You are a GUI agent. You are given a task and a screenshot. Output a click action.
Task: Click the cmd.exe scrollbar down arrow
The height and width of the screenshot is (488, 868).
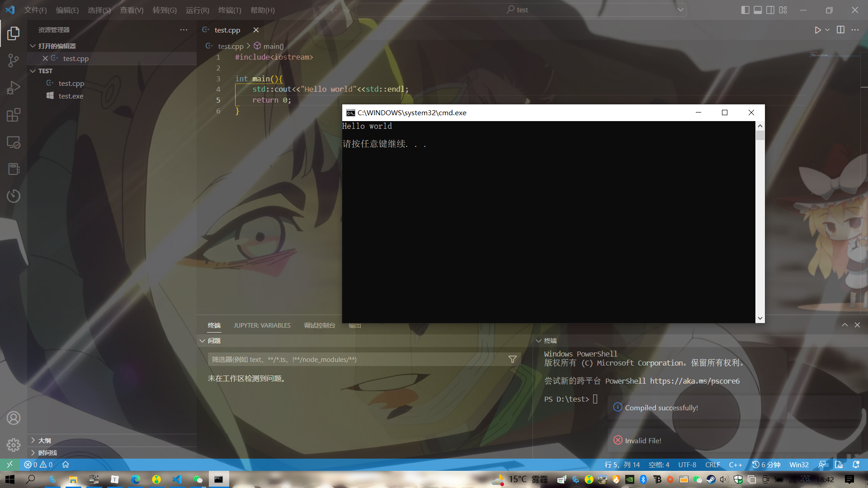pyautogui.click(x=760, y=318)
